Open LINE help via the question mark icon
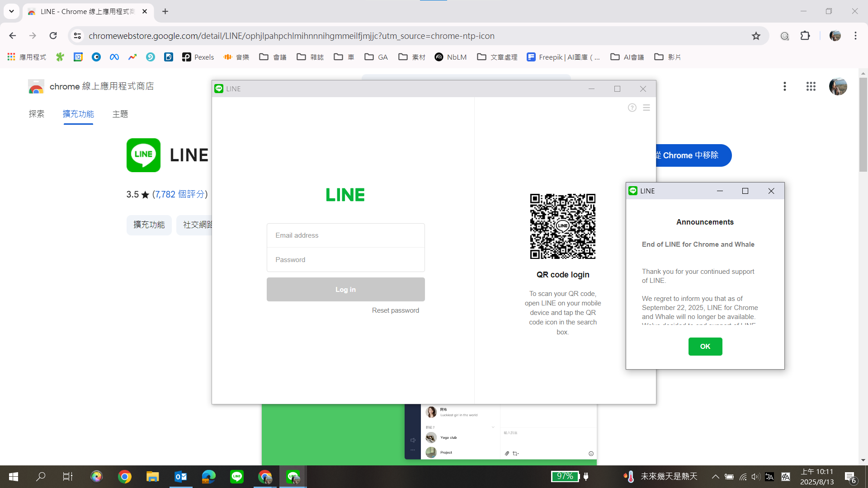The height and width of the screenshot is (488, 868). (632, 108)
